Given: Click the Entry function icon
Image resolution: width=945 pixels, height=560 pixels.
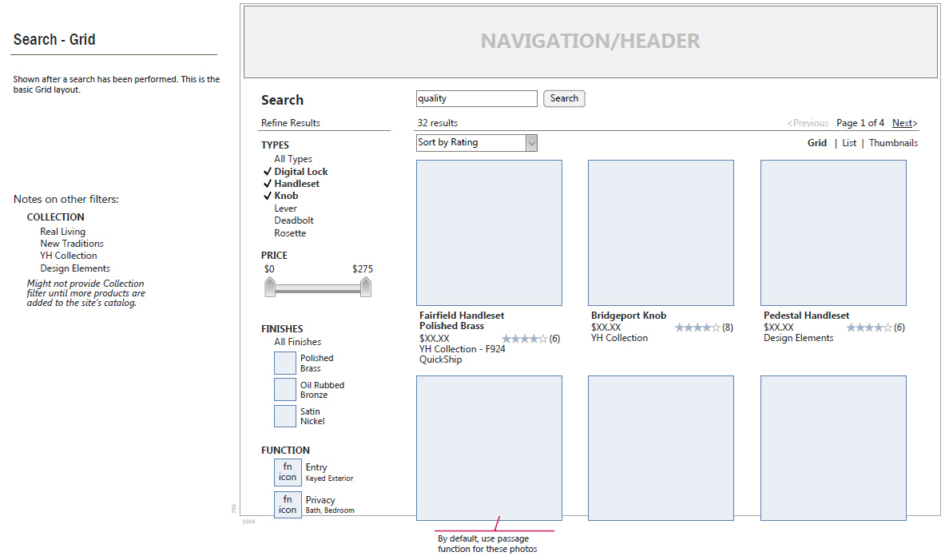Looking at the screenshot, I should coord(288,472).
